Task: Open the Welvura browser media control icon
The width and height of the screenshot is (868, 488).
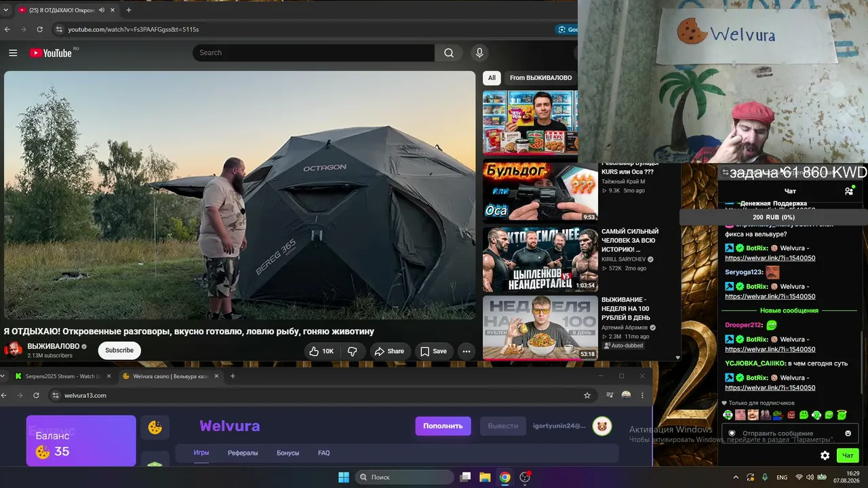Action: tap(610, 395)
